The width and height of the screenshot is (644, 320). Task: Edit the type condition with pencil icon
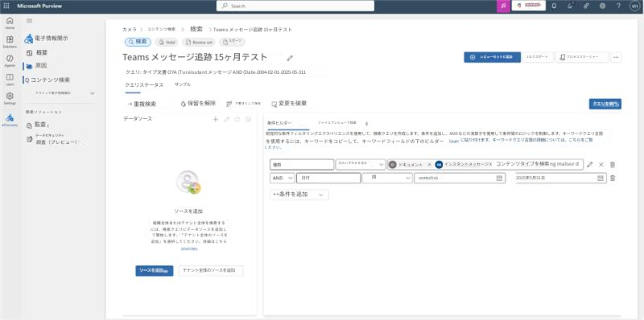590,165
